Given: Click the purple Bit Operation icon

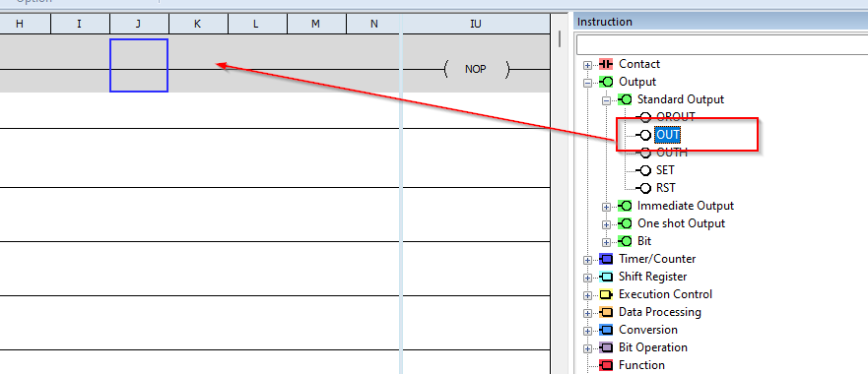Looking at the screenshot, I should (x=606, y=347).
